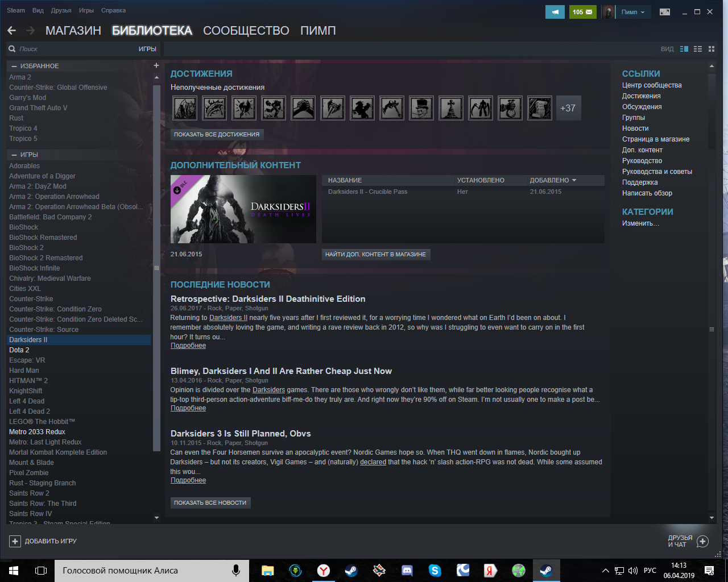This screenshot has height=582, width=728.
Task: Click the Darksiders II DLC thumbnail
Action: coord(243,209)
